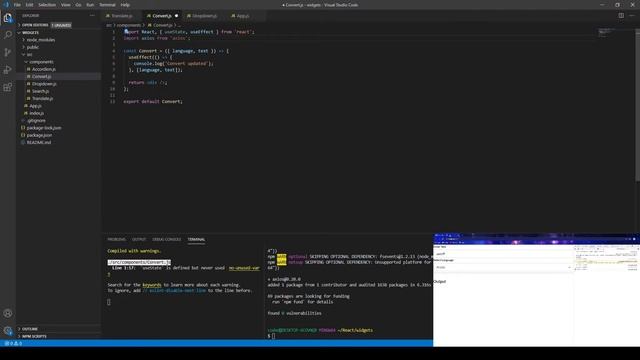Screen dimensions: 640x360
Task: Open the Debug Console panel tab
Action: (167, 240)
